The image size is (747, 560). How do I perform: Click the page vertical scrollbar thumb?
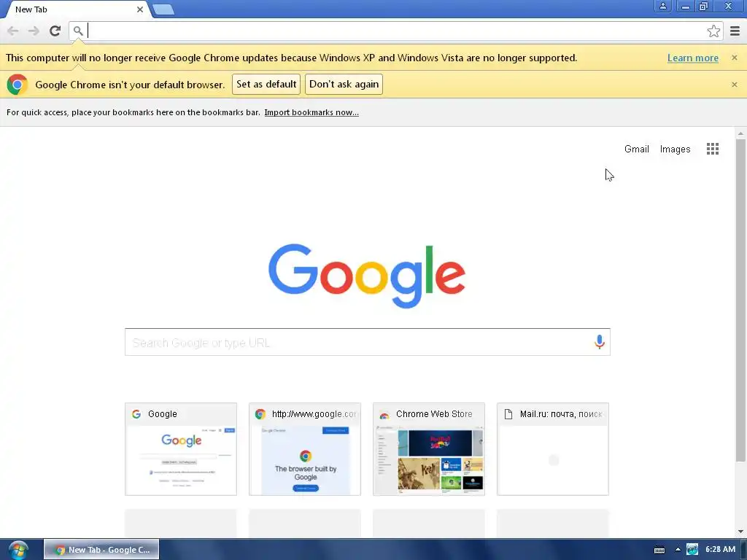pyautogui.click(x=740, y=300)
